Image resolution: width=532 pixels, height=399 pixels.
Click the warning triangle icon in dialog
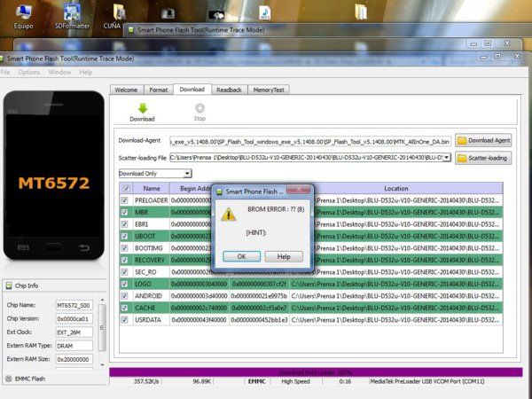coord(229,215)
